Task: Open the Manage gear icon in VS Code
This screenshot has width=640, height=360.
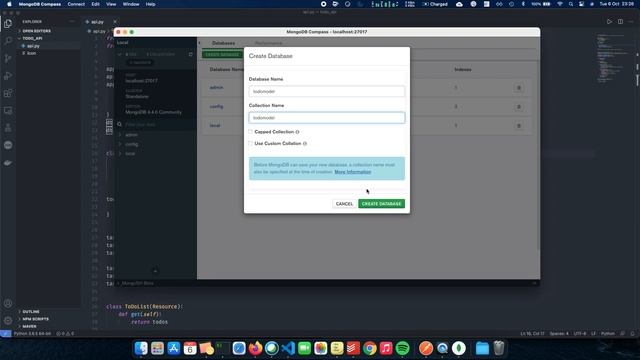Action: (x=8, y=320)
